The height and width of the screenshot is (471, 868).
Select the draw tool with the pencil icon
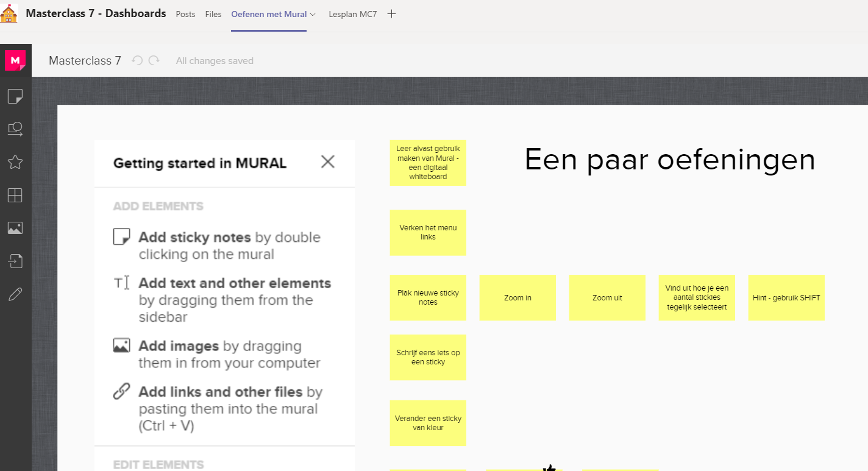pyautogui.click(x=15, y=294)
